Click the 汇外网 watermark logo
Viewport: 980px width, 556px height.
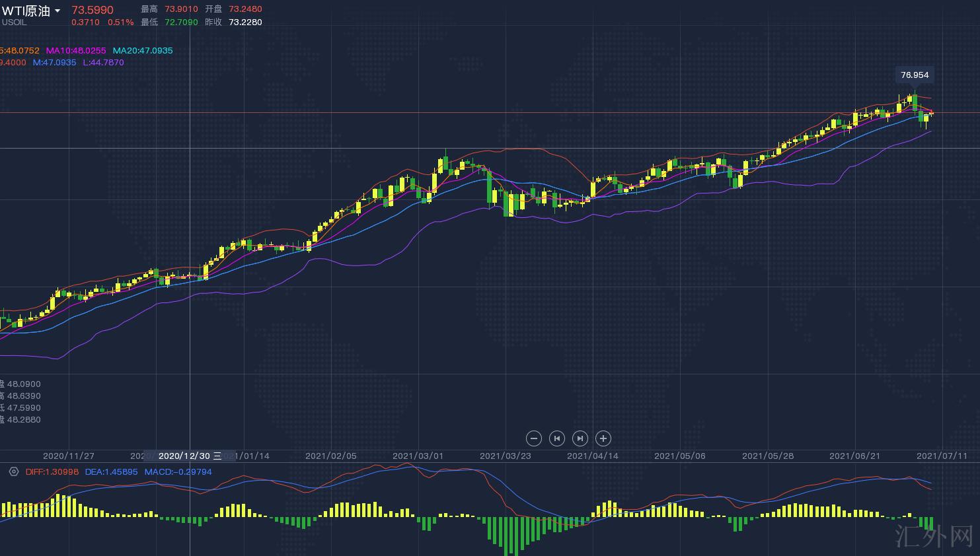934,537
